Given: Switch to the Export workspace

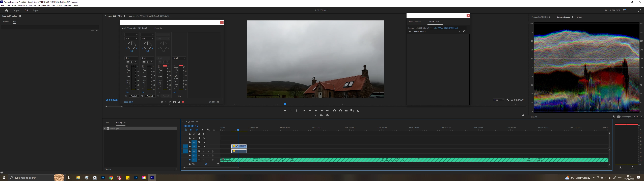Looking at the screenshot, I should point(36,10).
